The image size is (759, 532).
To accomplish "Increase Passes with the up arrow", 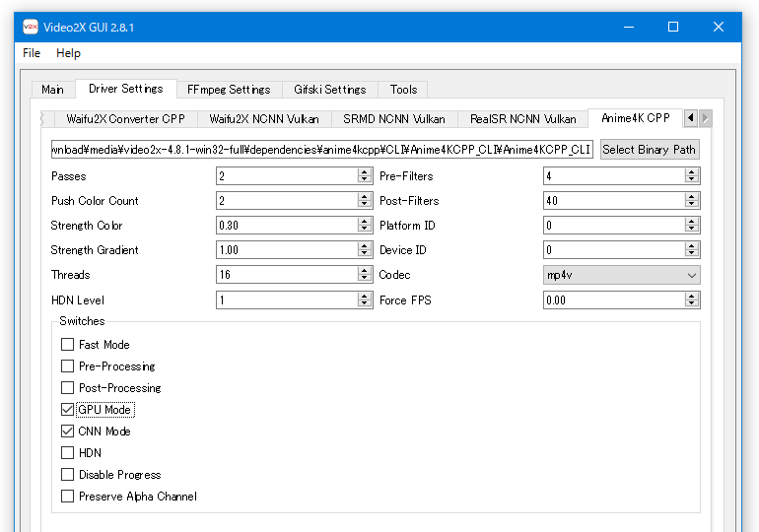I will coord(365,172).
